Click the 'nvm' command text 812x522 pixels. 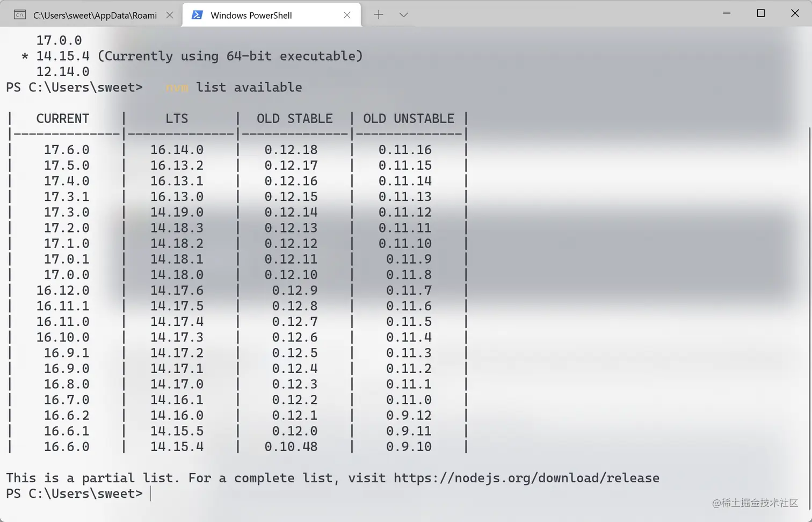(177, 88)
